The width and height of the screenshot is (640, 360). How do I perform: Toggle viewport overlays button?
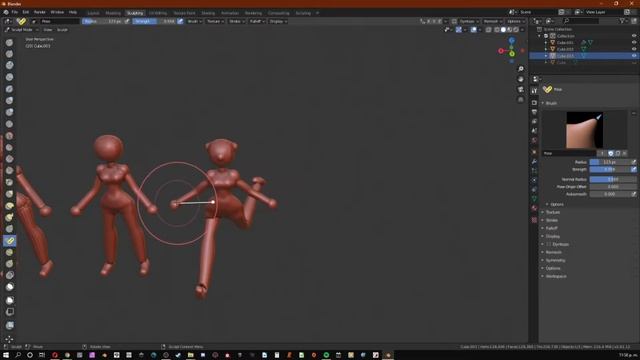coord(473,30)
